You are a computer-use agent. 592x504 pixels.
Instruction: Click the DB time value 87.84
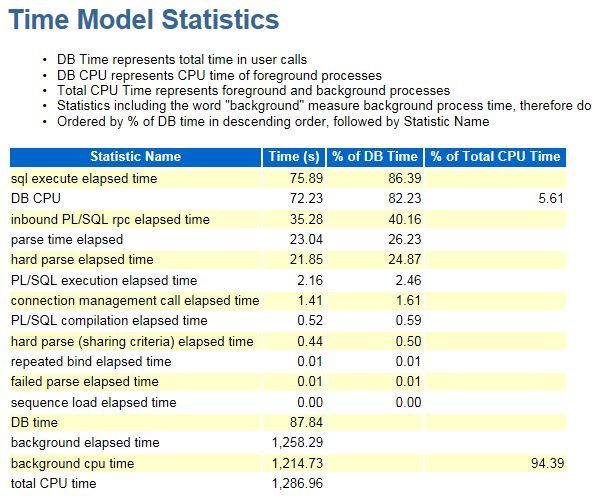pyautogui.click(x=306, y=422)
